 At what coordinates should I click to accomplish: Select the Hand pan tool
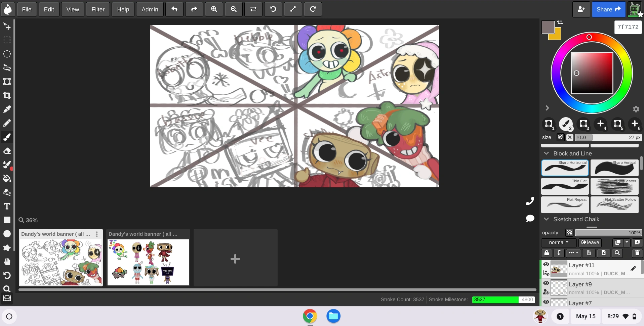pos(7,262)
